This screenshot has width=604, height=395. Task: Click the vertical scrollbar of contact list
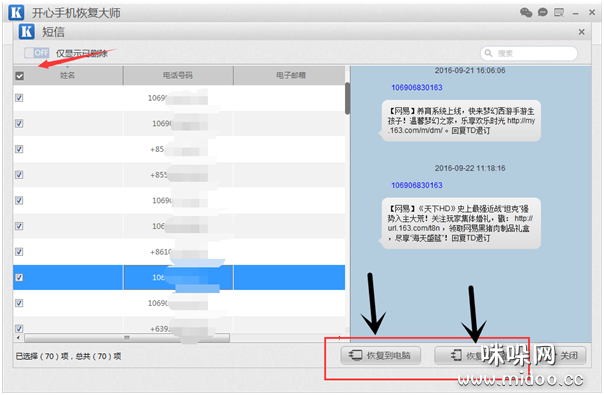347,98
